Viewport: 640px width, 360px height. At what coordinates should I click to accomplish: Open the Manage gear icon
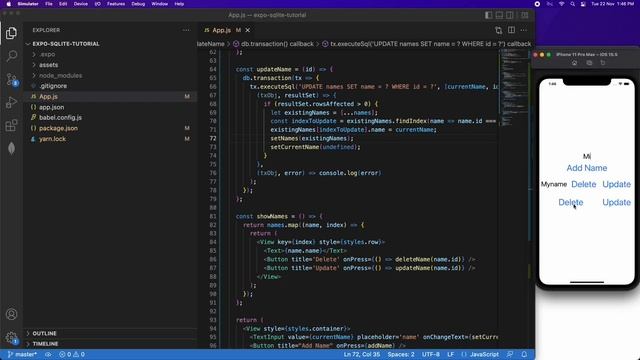coord(11,338)
